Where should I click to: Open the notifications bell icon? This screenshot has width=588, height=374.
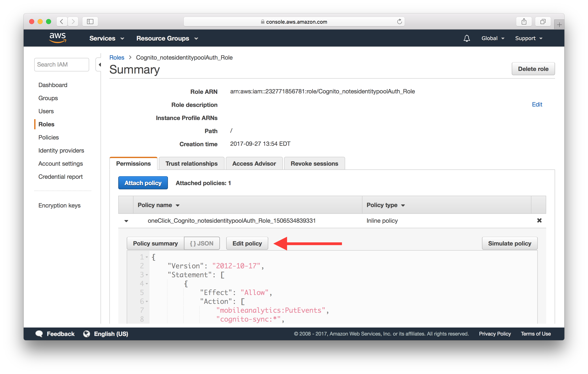click(467, 38)
